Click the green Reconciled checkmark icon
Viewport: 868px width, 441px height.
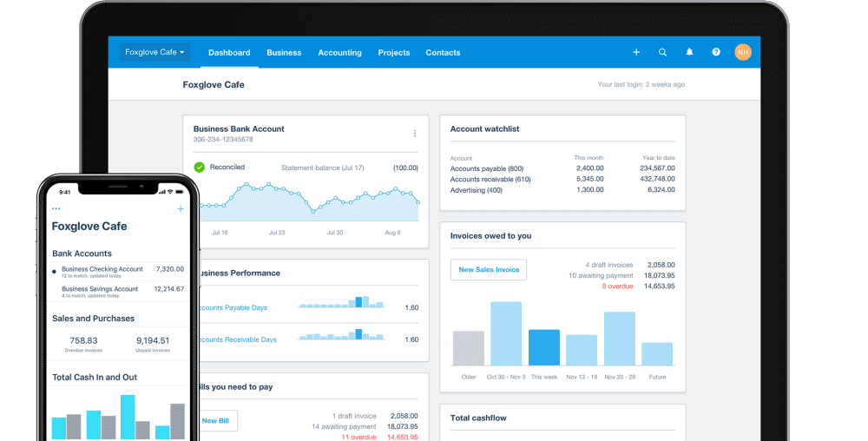click(x=200, y=167)
